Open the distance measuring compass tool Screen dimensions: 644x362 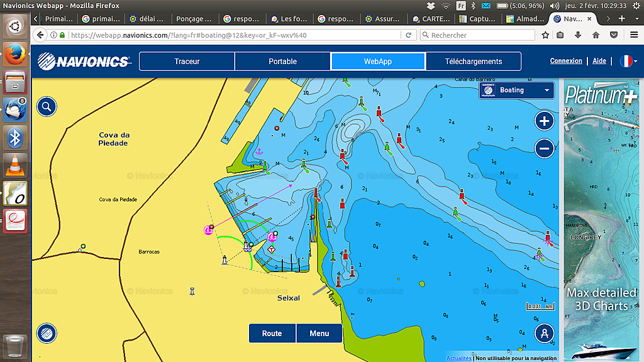(544, 333)
